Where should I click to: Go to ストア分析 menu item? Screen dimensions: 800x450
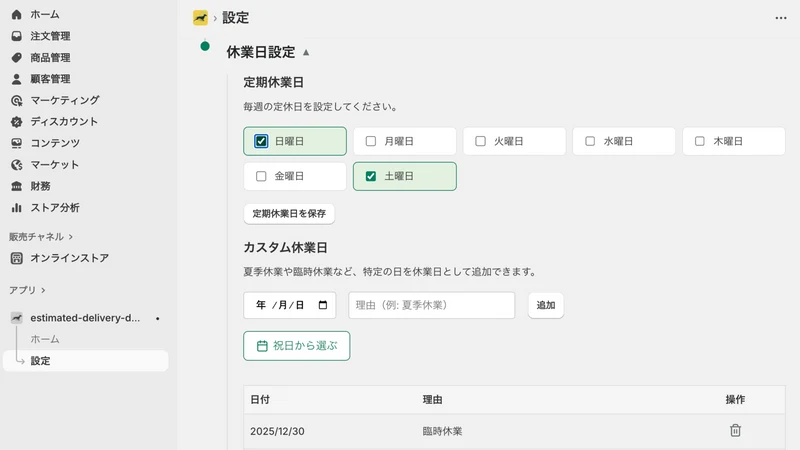[55, 208]
